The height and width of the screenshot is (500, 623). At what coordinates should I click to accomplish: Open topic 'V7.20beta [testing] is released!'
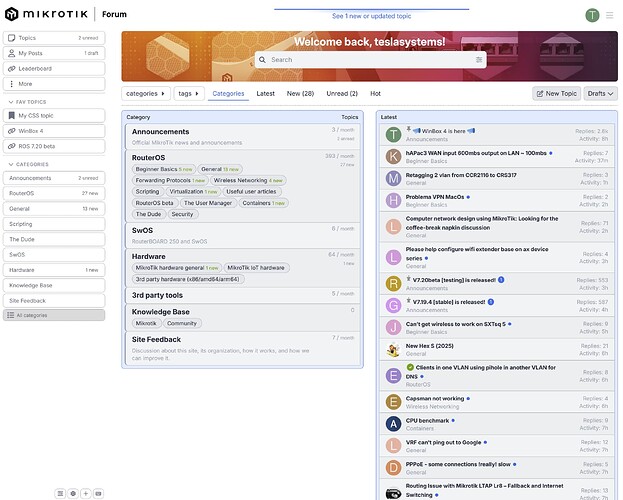point(454,280)
